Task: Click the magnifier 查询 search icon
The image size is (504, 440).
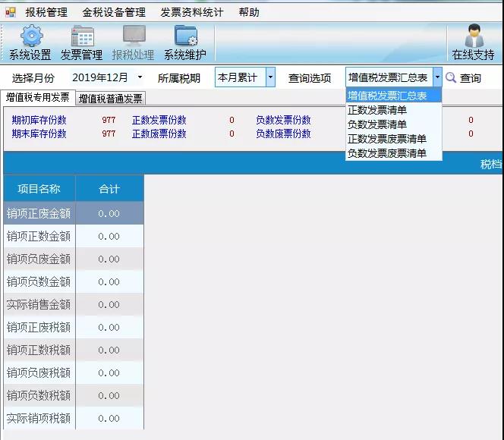Action: tap(451, 77)
